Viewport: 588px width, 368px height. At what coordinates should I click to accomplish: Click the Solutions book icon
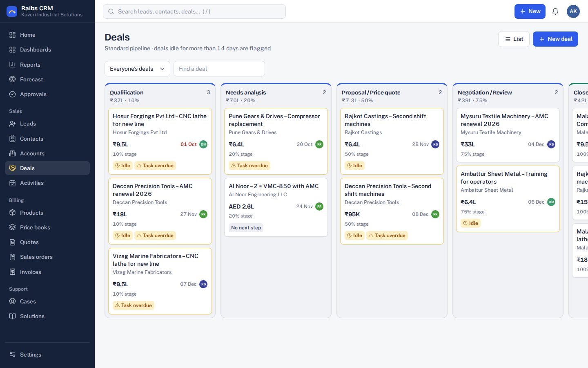pyautogui.click(x=13, y=316)
